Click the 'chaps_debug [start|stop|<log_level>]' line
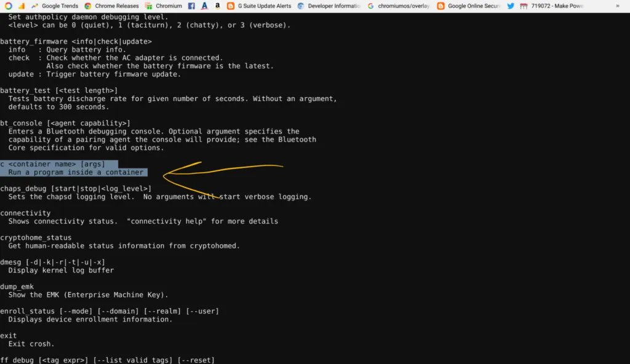Viewport: 630px width, 364px height. pyautogui.click(x=76, y=188)
